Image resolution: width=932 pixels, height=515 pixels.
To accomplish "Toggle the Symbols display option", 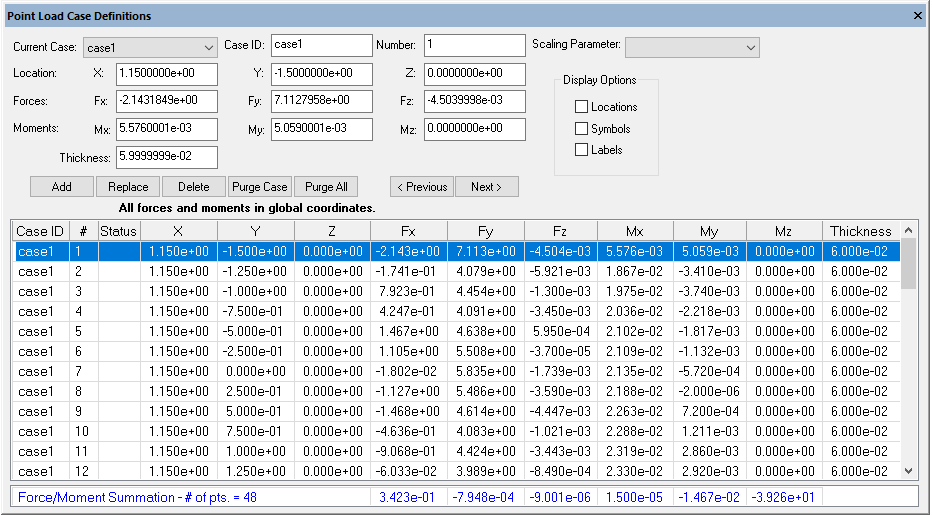I will [582, 129].
